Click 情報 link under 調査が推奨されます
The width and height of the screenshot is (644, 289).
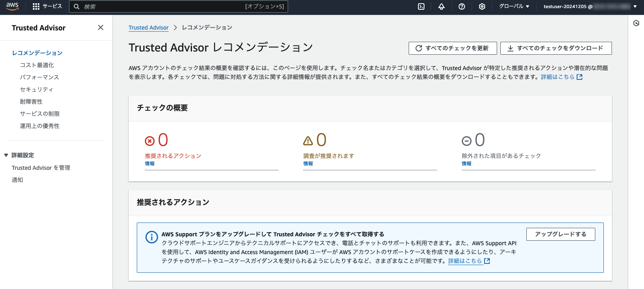click(x=308, y=164)
